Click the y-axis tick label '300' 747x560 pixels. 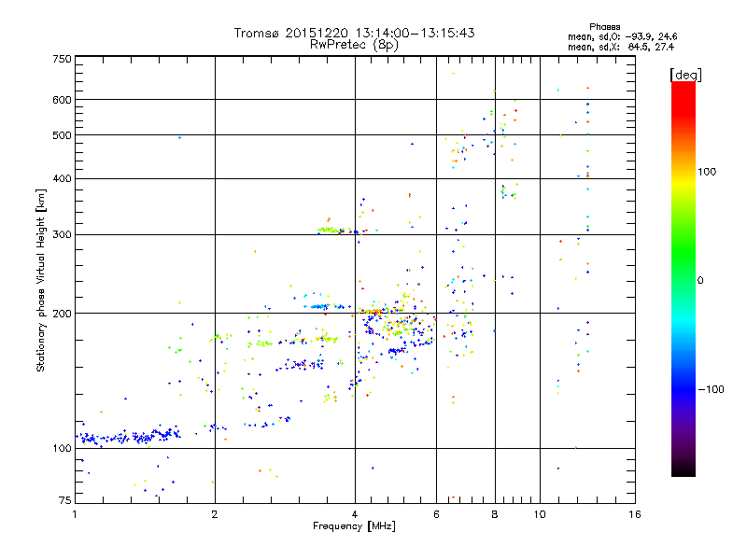click(x=62, y=235)
